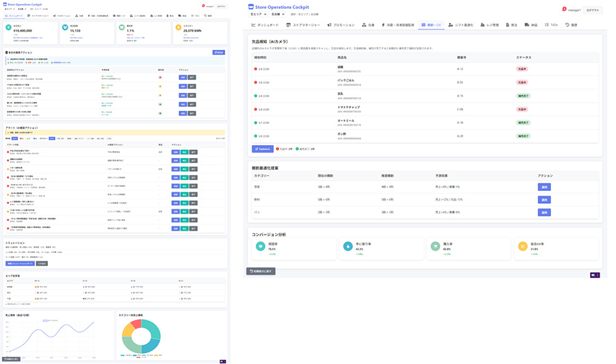The height and width of the screenshot is (364, 616).
Task: Click the manager1 user avatar icon
Action: (x=565, y=10)
